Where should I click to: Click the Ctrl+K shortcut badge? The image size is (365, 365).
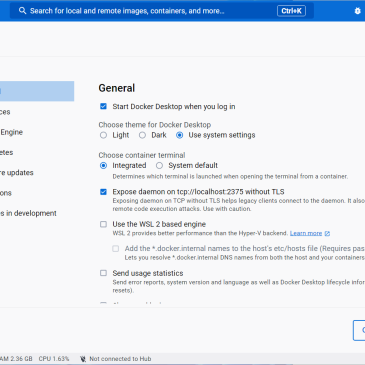click(291, 11)
